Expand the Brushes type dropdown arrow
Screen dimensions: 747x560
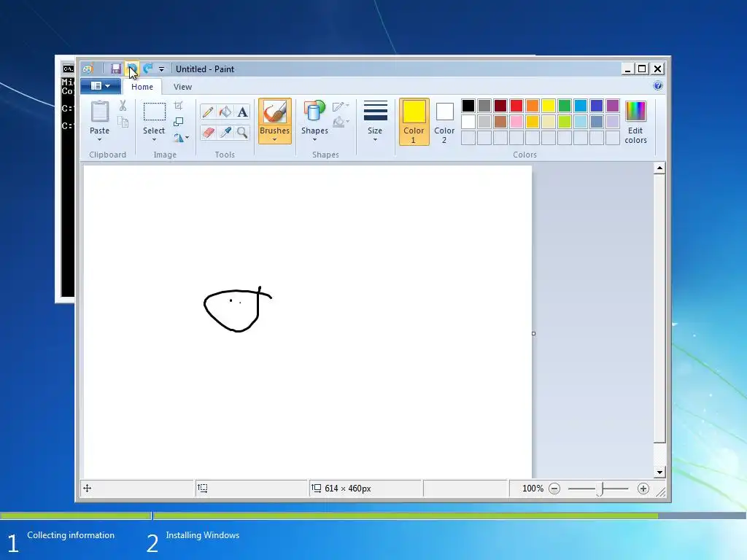274,139
